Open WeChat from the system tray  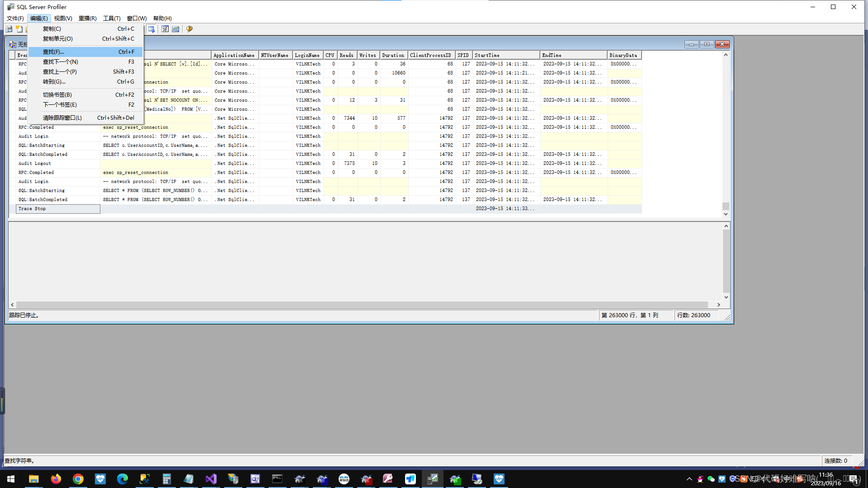pos(711,479)
